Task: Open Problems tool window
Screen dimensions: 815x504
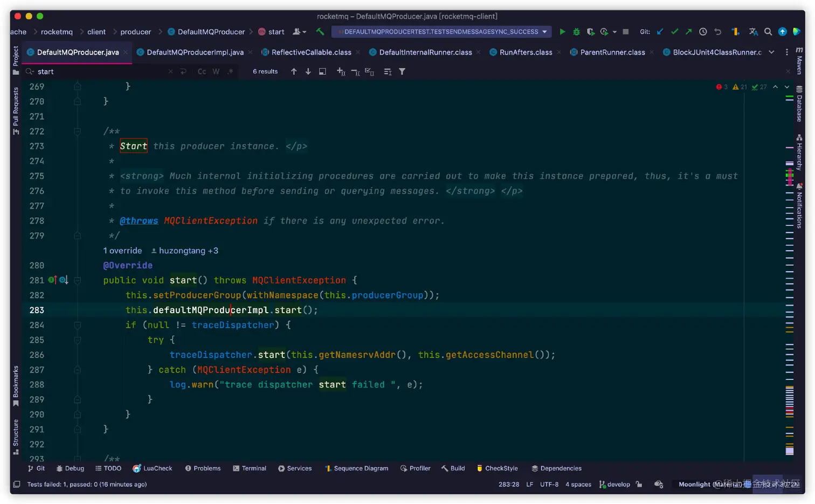Action: point(203,468)
